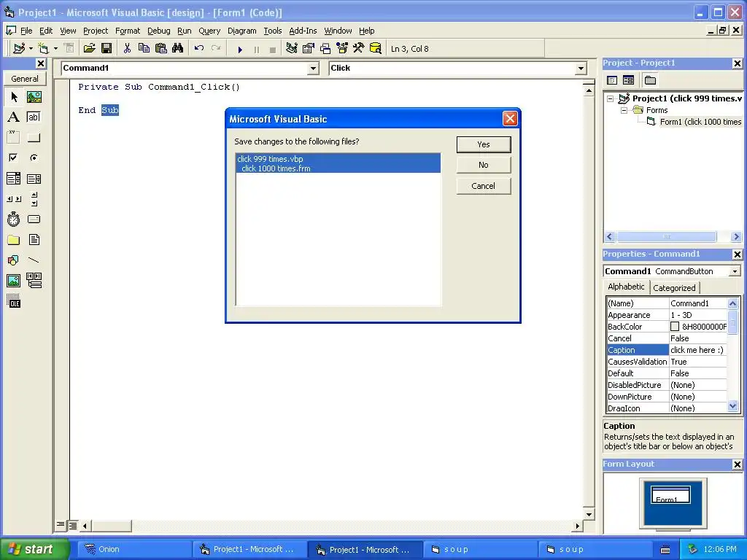
Task: Select the OLE control in toolbox
Action: 14,301
